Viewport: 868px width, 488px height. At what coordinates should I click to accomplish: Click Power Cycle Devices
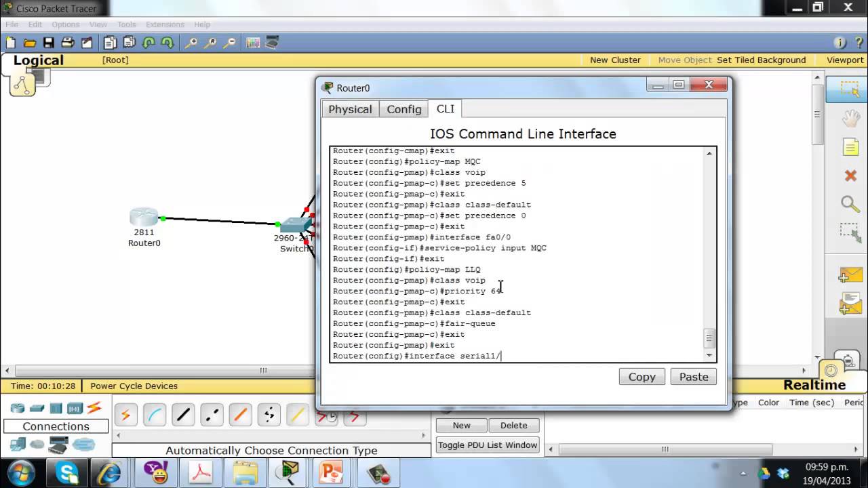tap(134, 386)
